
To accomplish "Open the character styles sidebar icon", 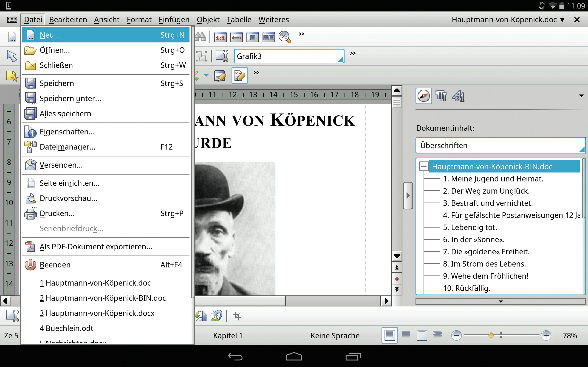I will click(x=458, y=96).
